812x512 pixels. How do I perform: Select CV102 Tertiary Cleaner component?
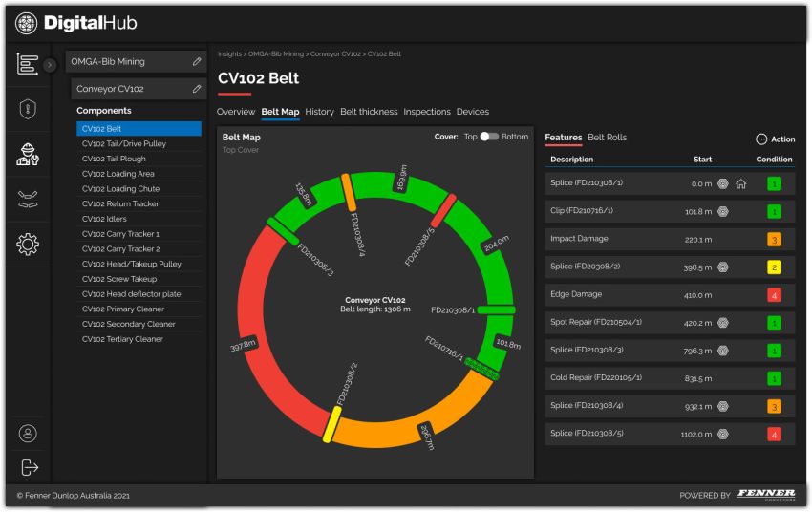[139, 339]
